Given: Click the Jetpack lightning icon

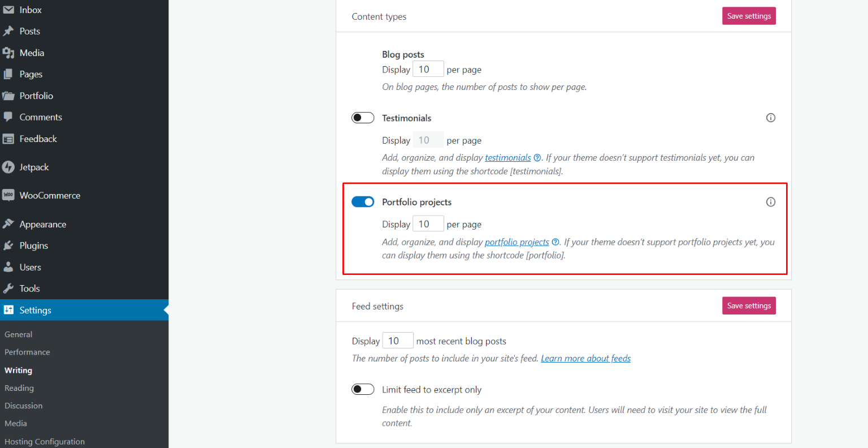Looking at the screenshot, I should [x=8, y=167].
